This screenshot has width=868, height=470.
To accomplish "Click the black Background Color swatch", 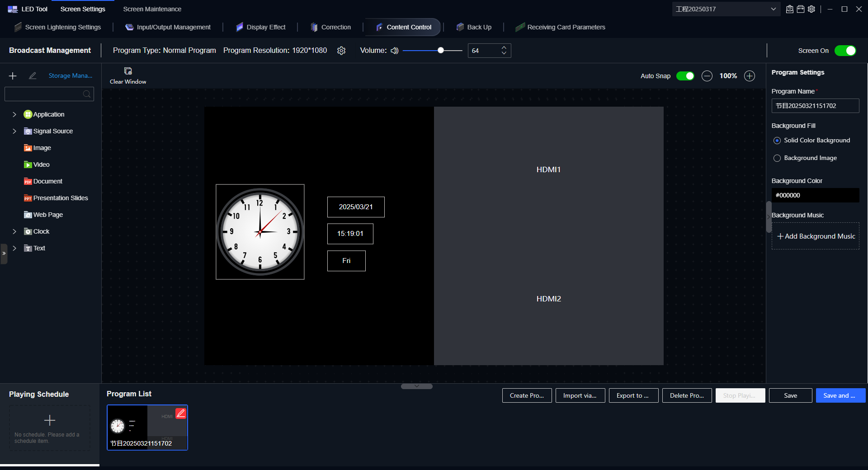I will coord(815,195).
